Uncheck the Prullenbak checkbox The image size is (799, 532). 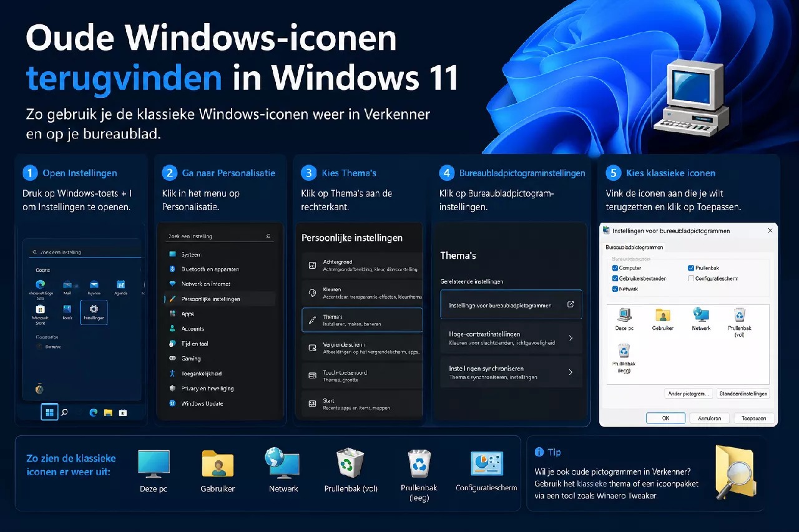pyautogui.click(x=691, y=268)
